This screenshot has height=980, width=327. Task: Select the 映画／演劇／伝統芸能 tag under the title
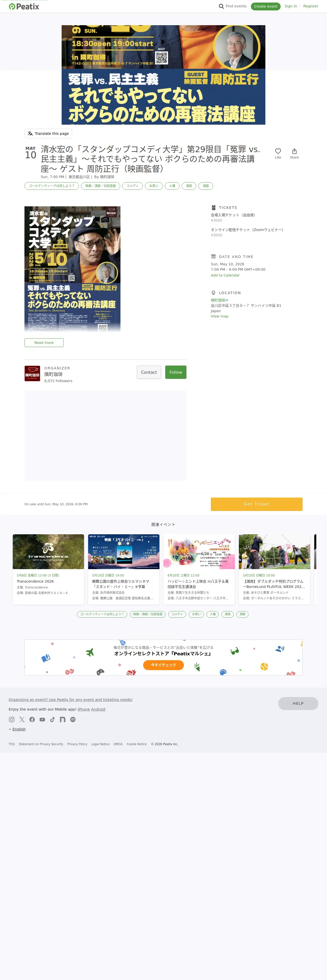(x=101, y=186)
